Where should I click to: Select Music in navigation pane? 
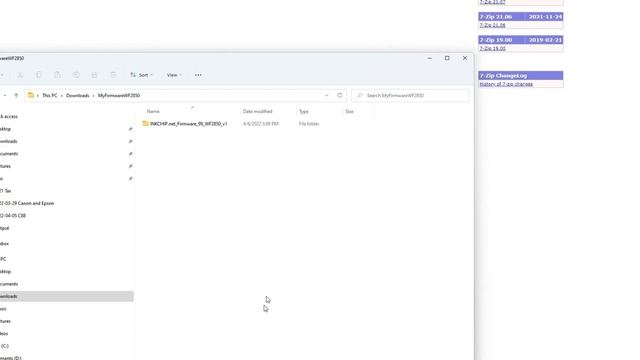click(3, 309)
